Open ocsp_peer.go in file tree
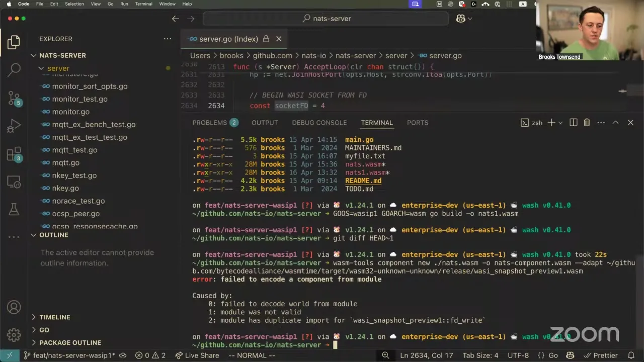 coord(75,214)
